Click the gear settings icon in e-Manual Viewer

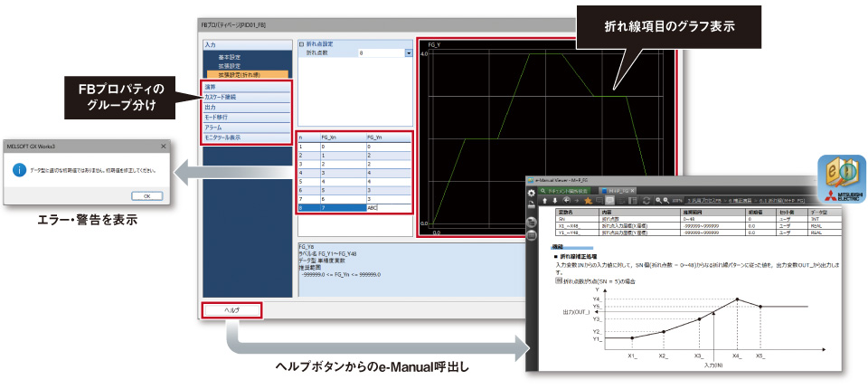tap(532, 193)
